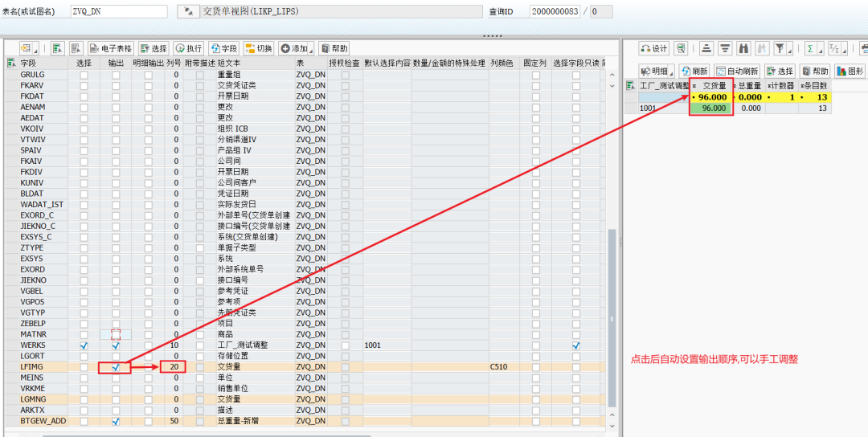Click the details magnifier icon in right toolbar
The image size is (868, 437).
coord(682,48)
